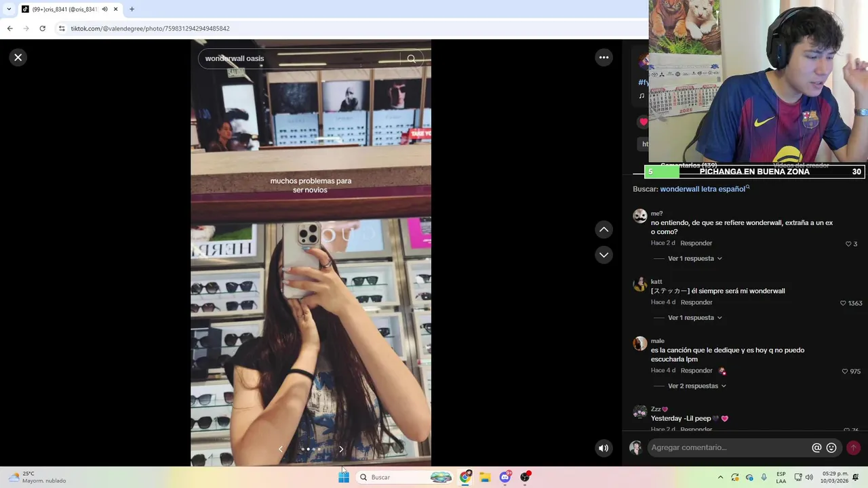868x488 pixels.
Task: Click the magnifier icon in photo search bar
Action: click(411, 59)
